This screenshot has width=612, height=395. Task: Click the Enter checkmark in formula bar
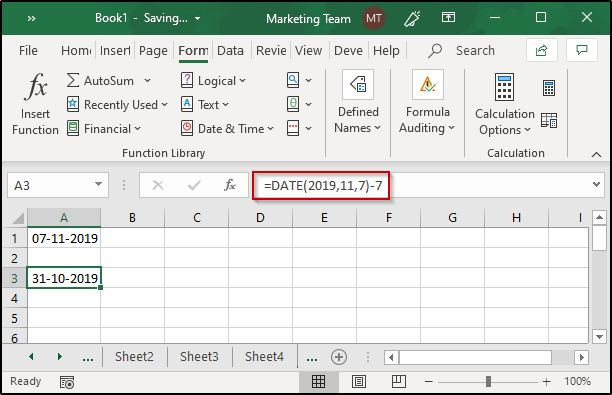pyautogui.click(x=194, y=185)
